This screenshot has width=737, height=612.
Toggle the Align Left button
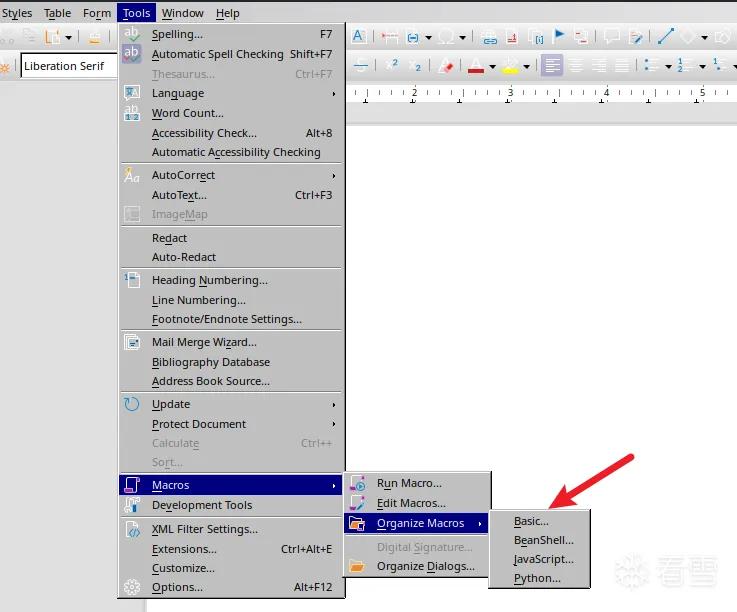pyautogui.click(x=552, y=65)
